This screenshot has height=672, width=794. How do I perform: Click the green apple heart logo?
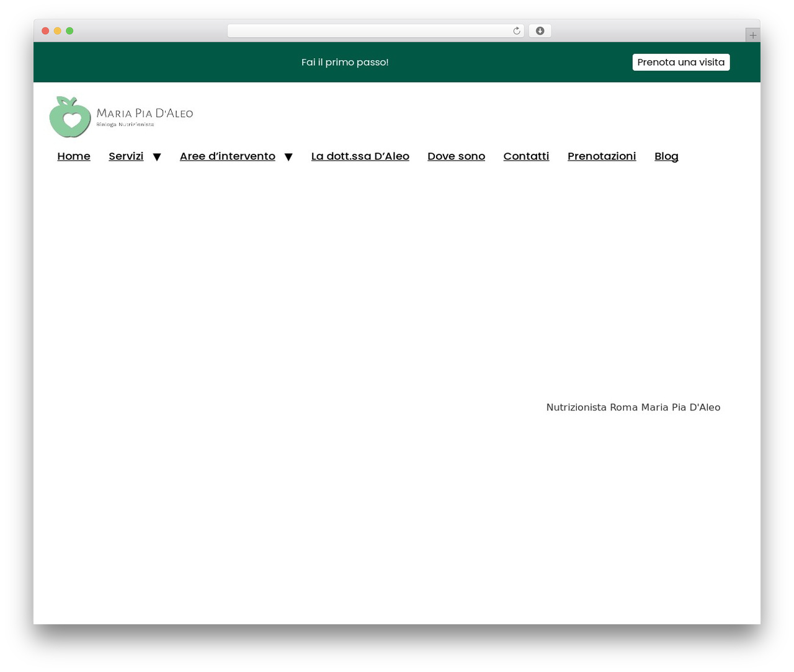70,117
